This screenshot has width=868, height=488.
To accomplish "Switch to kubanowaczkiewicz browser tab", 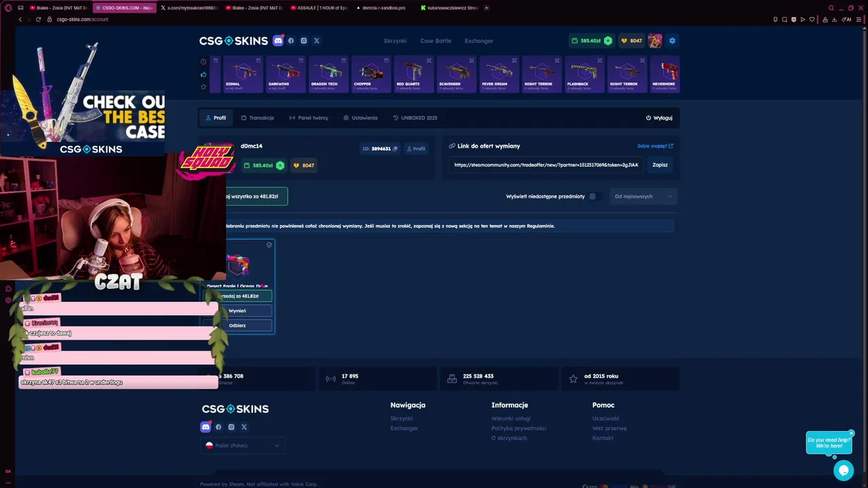I will 449,8.
